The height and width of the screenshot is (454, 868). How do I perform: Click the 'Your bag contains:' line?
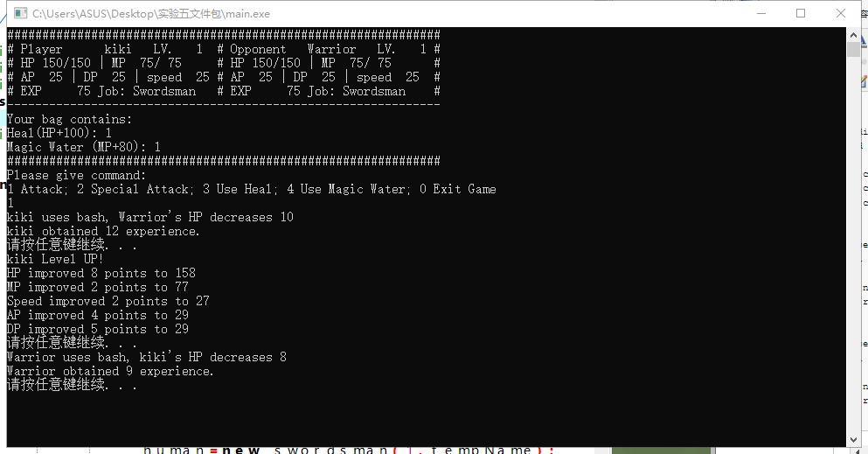tap(70, 119)
